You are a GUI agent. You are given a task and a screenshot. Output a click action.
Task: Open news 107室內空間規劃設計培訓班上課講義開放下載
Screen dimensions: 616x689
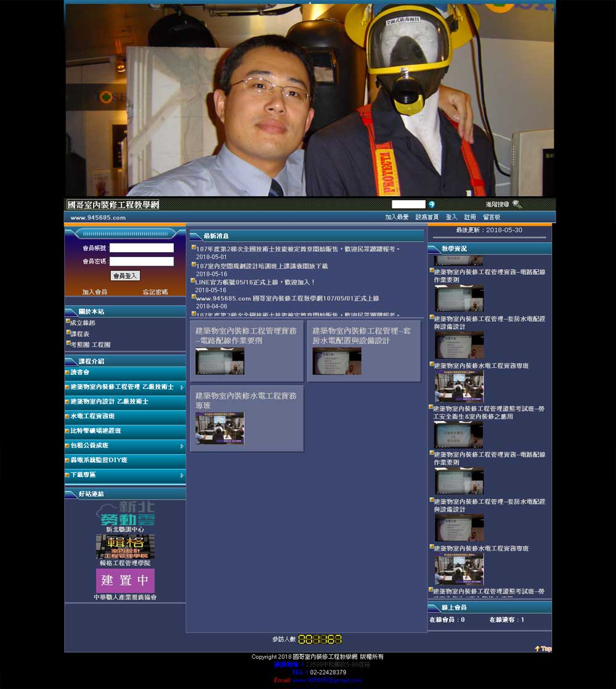tap(262, 266)
